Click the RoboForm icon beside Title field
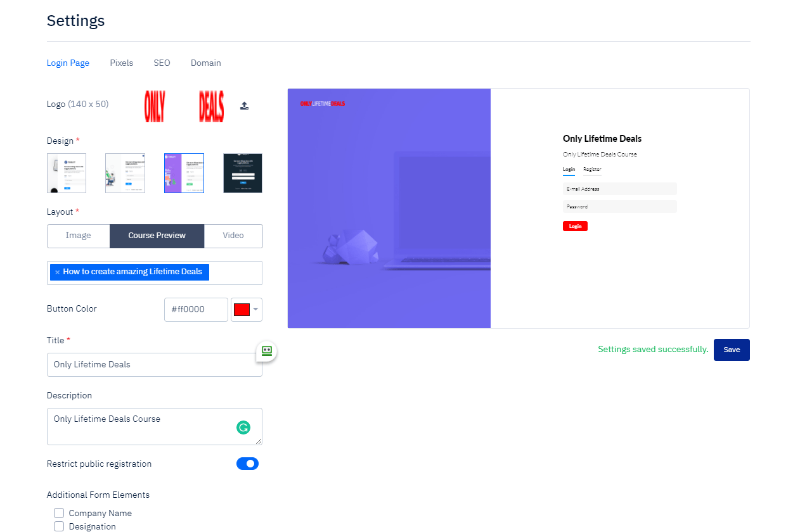 (267, 351)
